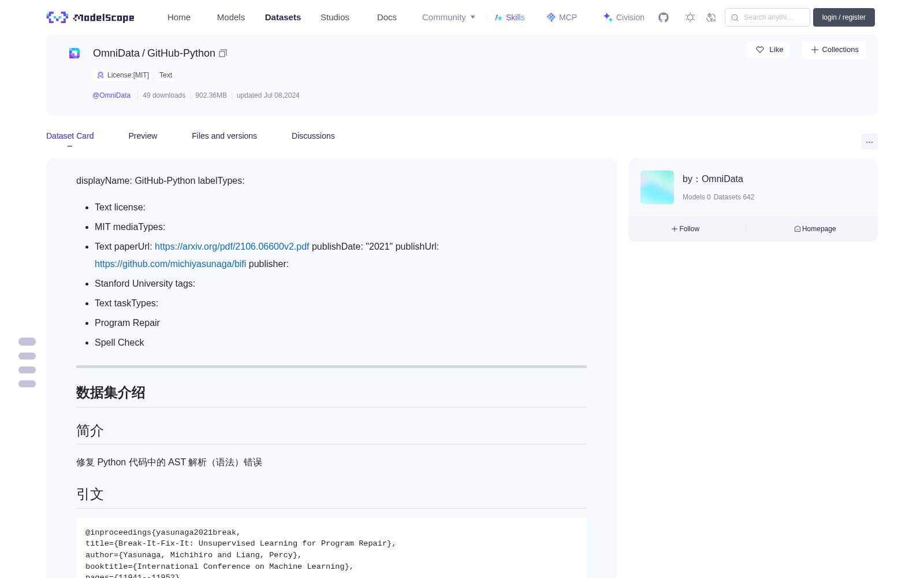Click the first outline marker on left

pyautogui.click(x=27, y=342)
